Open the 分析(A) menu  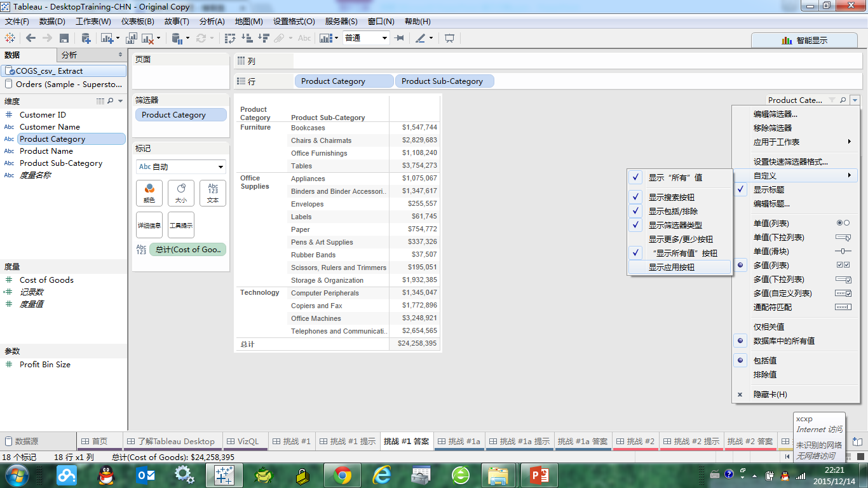(212, 22)
